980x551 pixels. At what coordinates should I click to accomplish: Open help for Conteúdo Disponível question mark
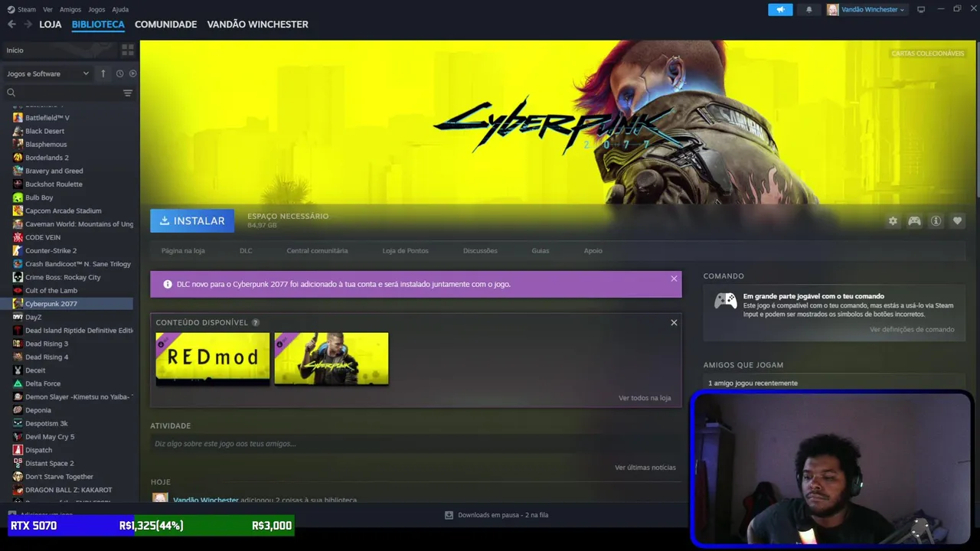pyautogui.click(x=256, y=323)
